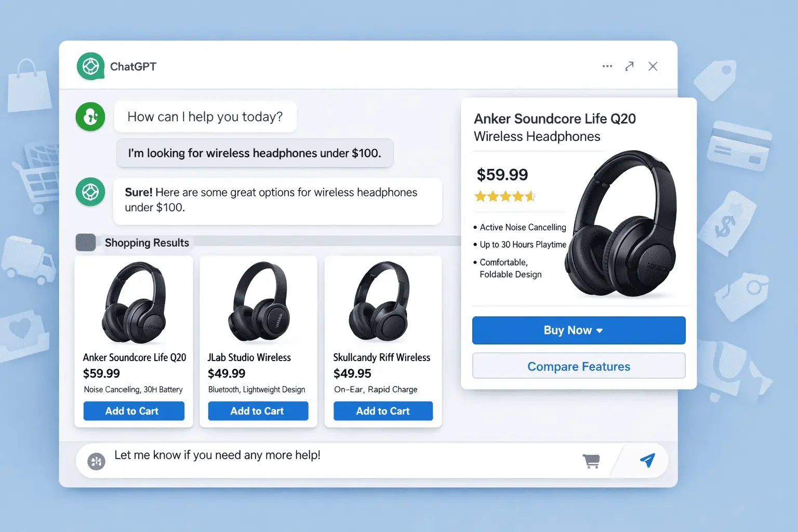Click the Shopping Results section icon
The height and width of the screenshot is (532, 798).
[86, 243]
